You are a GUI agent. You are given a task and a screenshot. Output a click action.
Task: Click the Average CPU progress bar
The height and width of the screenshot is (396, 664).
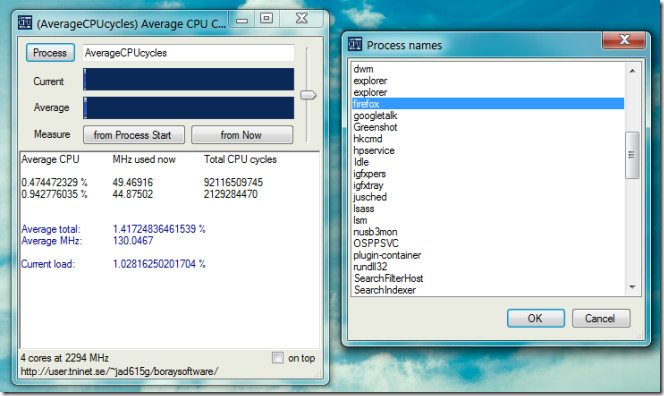pos(188,108)
